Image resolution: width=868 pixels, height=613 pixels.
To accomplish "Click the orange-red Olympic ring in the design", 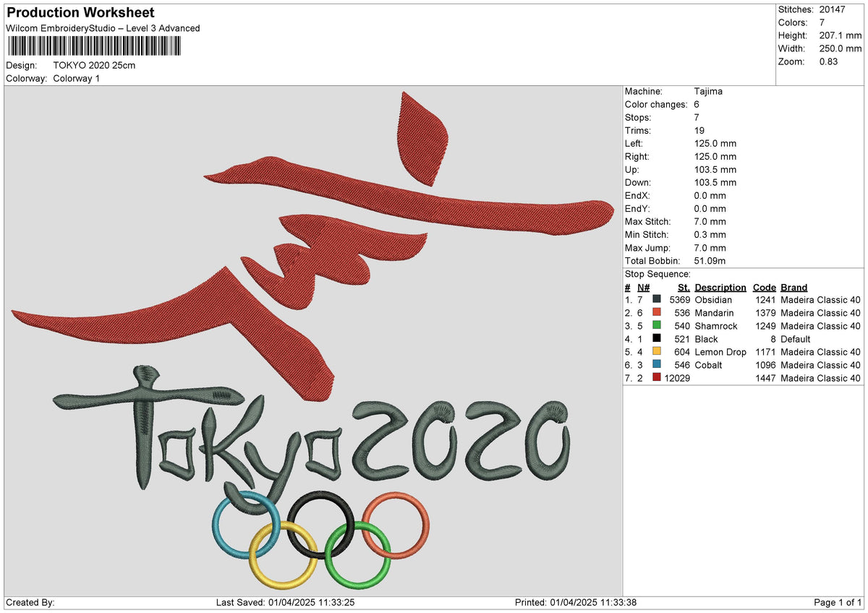I will (396, 526).
